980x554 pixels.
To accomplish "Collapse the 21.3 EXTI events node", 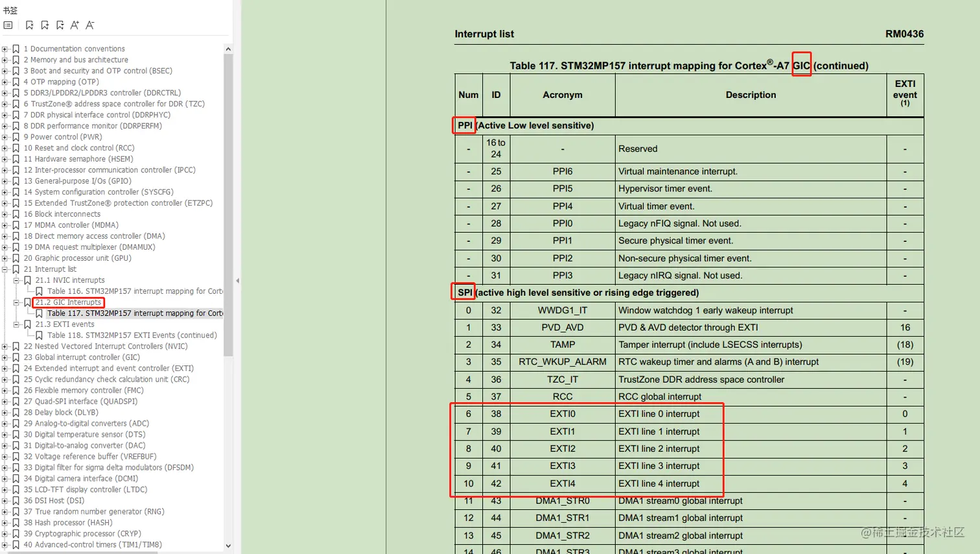I will (x=17, y=324).
